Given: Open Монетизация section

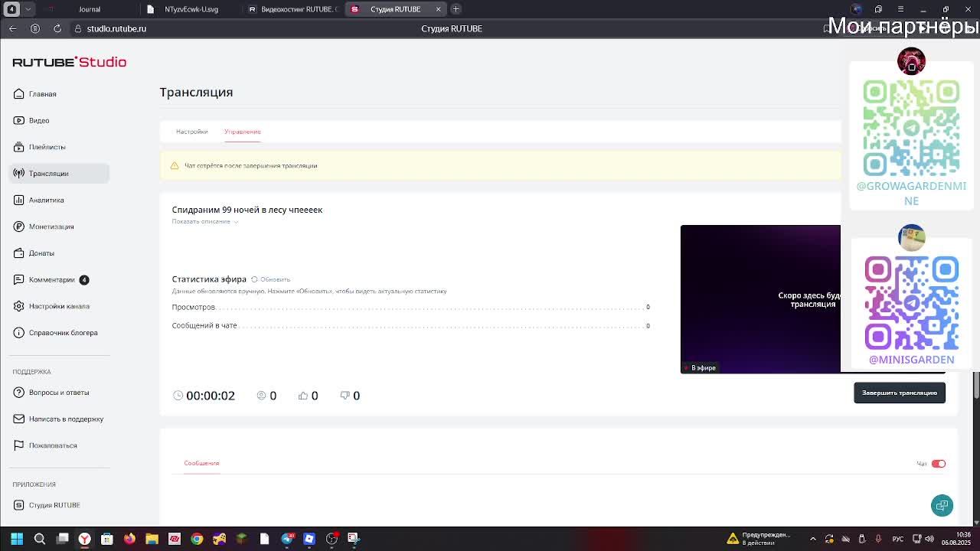Looking at the screenshot, I should pos(59,227).
